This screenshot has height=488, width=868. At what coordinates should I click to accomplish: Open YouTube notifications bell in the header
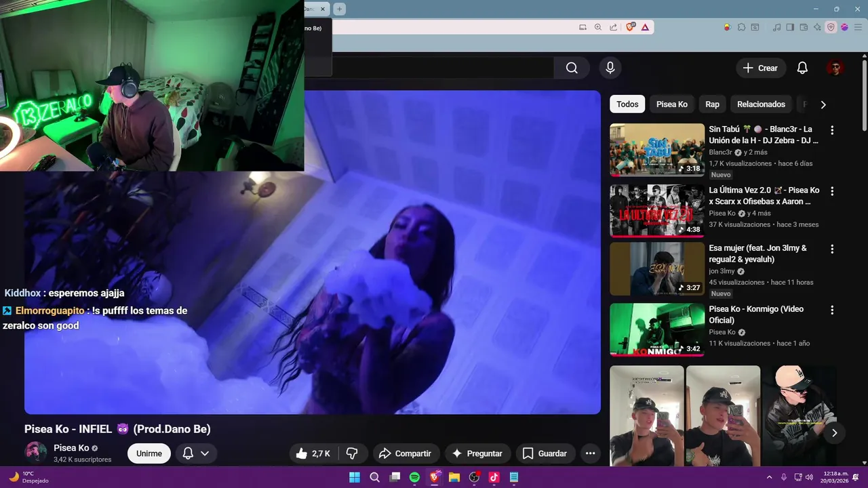coord(802,68)
